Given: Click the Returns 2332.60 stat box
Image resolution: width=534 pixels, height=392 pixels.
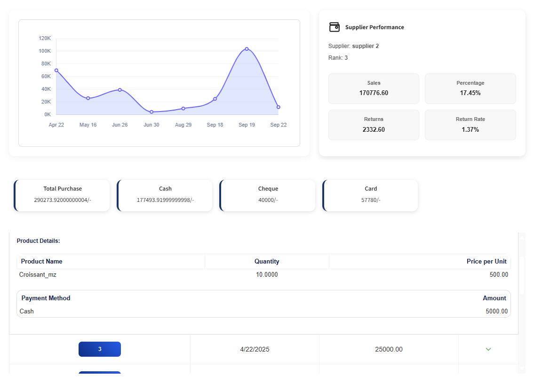Looking at the screenshot, I should pos(374,125).
